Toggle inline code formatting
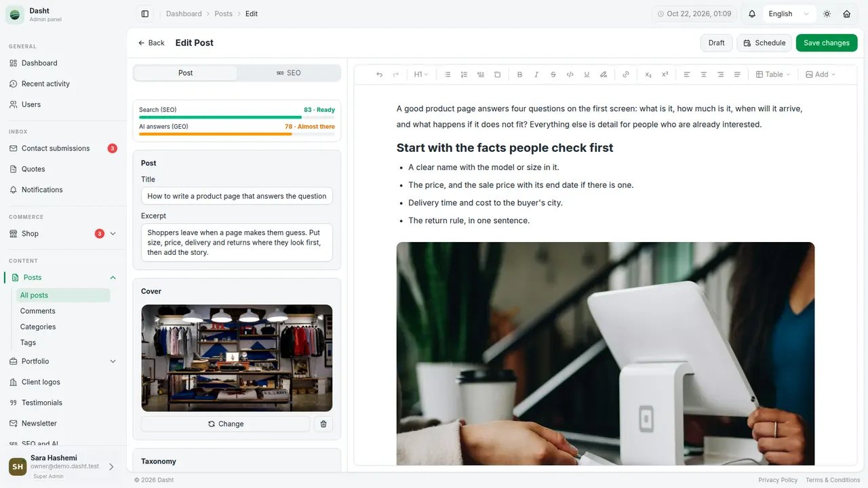The width and height of the screenshot is (868, 488). click(570, 75)
